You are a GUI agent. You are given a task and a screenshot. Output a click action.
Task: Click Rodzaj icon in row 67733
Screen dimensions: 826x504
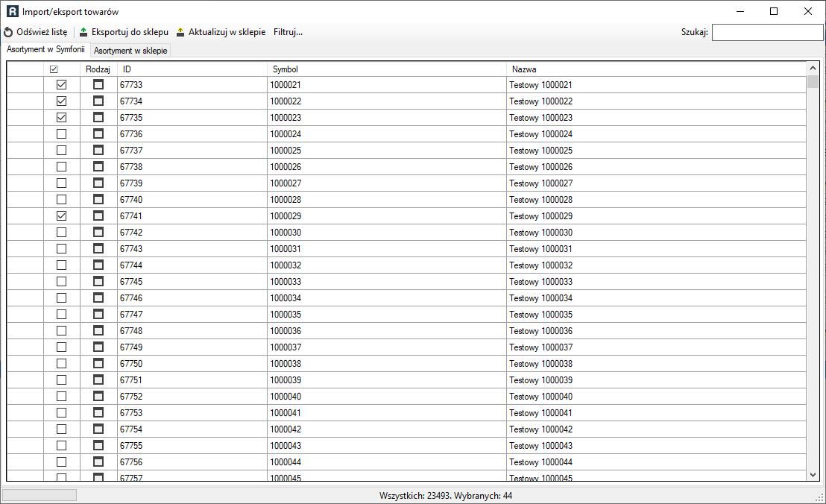[98, 84]
